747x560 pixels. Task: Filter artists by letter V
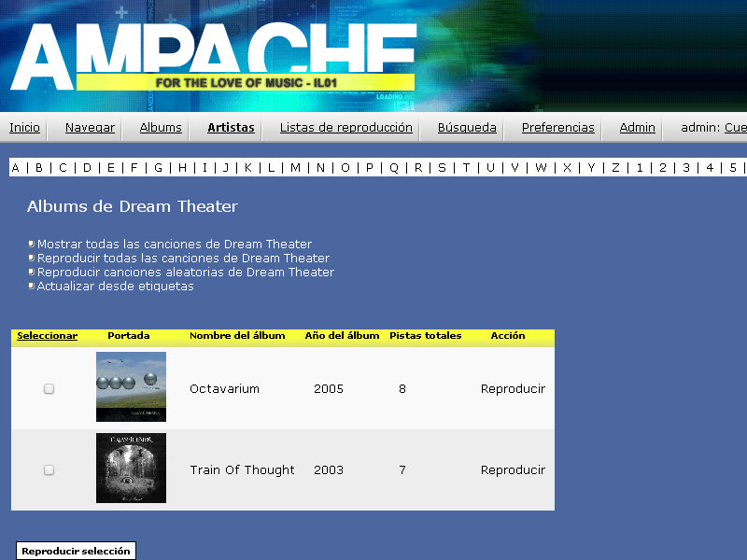point(514,168)
